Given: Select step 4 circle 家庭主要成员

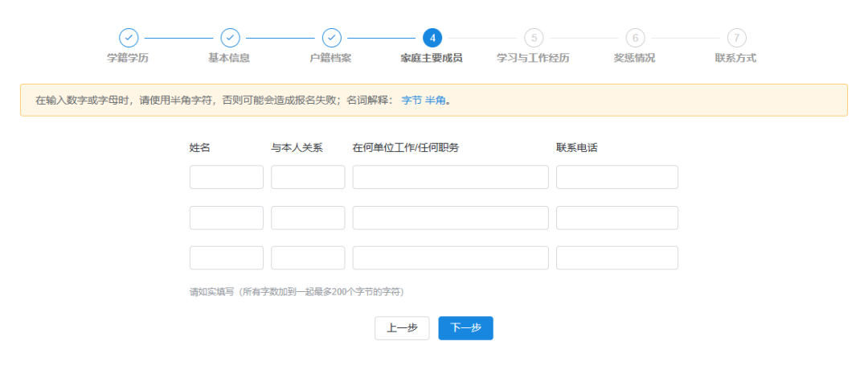Looking at the screenshot, I should click(x=432, y=38).
